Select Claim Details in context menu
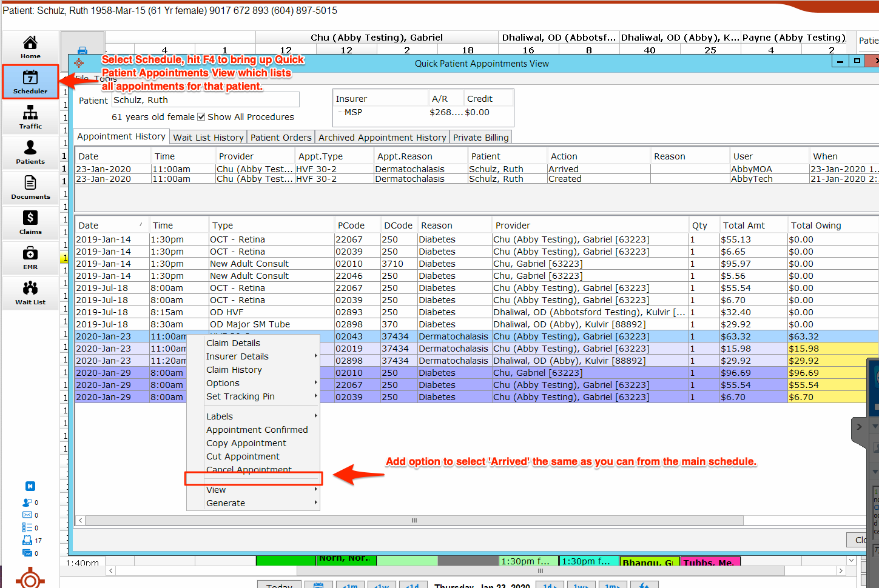The width and height of the screenshot is (879, 588). coord(233,343)
